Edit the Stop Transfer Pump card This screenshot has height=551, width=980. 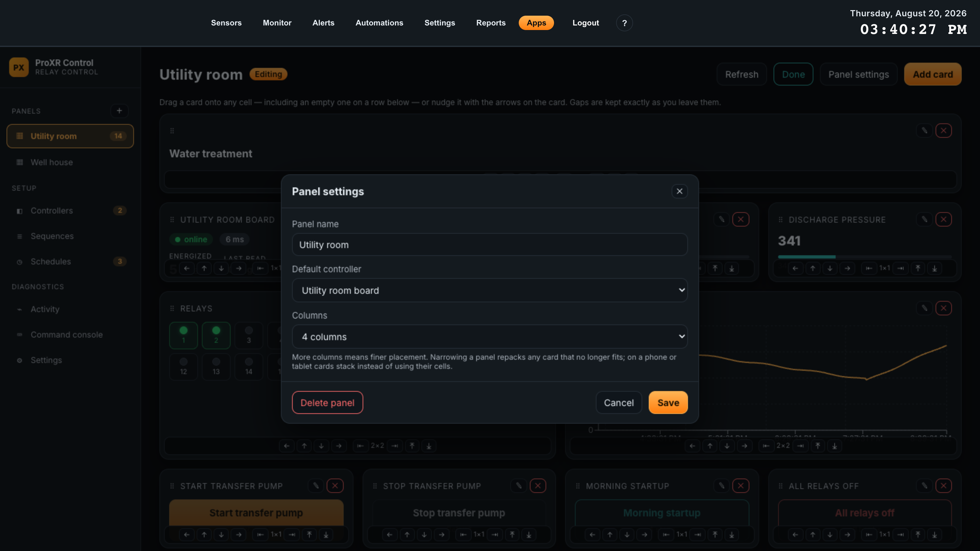[518, 486]
